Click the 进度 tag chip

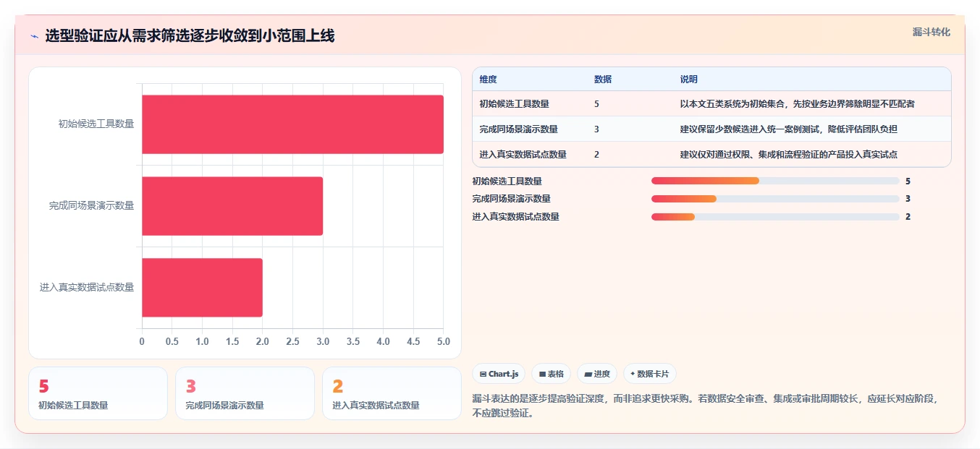tap(597, 374)
